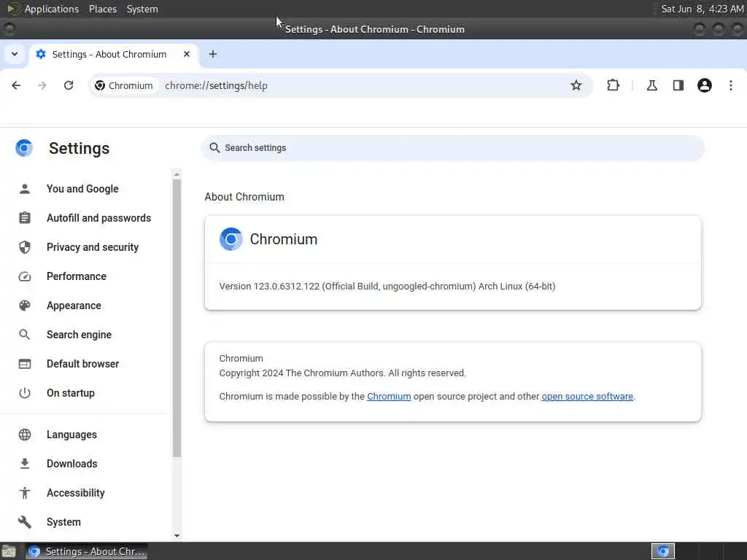Image resolution: width=747 pixels, height=560 pixels.
Task: Click the shield icon beside Privacy and security
Action: pyautogui.click(x=25, y=247)
